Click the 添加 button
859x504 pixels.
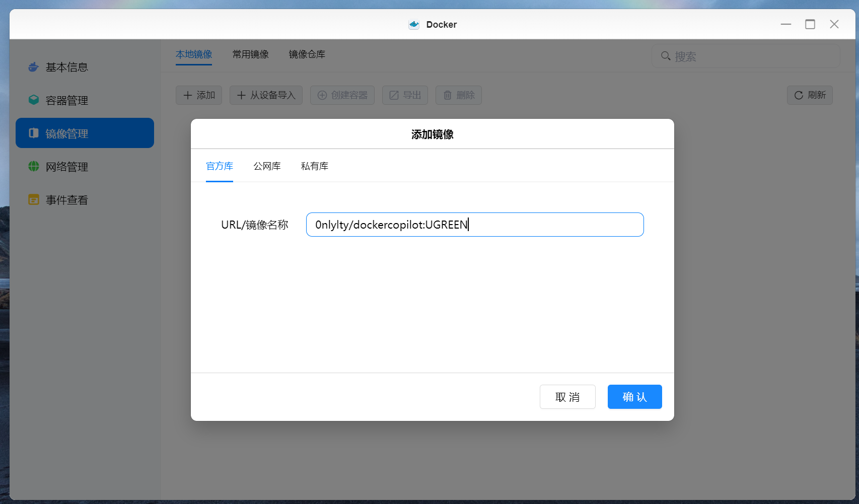pos(199,95)
